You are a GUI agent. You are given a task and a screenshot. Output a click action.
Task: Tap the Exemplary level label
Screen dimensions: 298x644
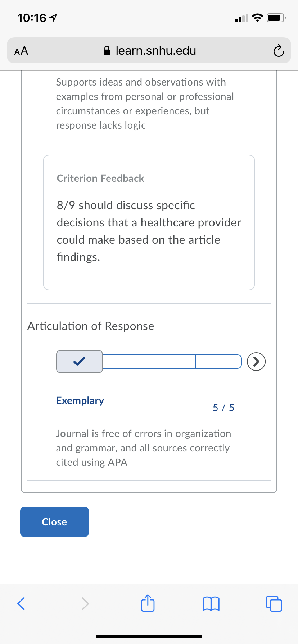coord(80,401)
